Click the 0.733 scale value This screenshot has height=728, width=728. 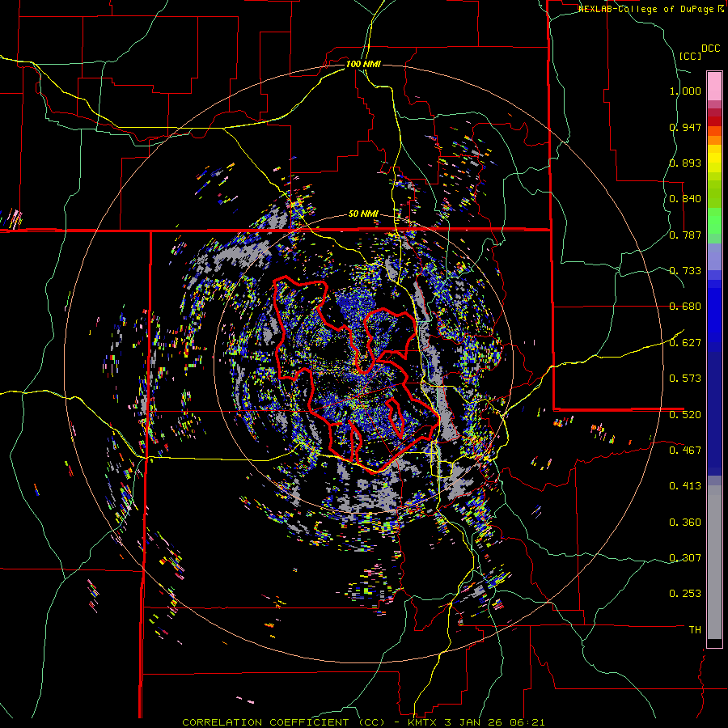click(x=685, y=271)
